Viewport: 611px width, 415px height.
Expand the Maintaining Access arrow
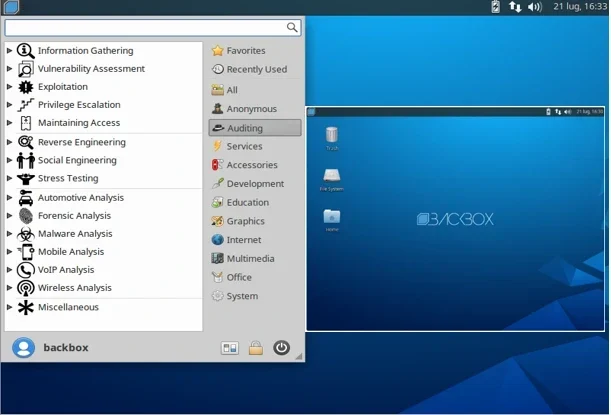coord(9,123)
